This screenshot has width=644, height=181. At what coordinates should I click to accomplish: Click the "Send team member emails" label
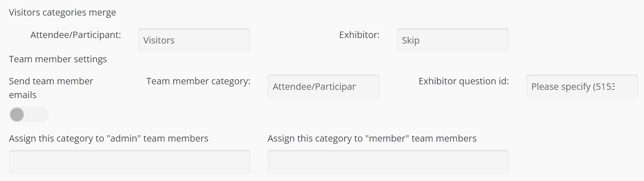tap(51, 88)
